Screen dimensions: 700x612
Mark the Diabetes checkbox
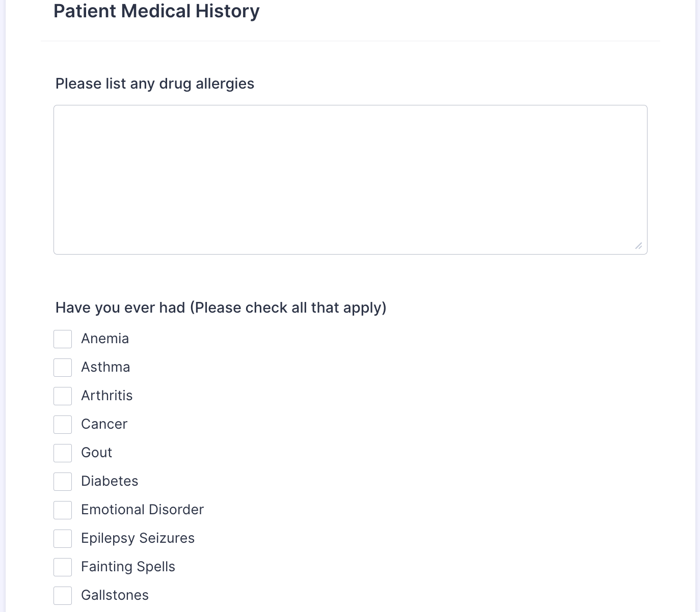63,482
